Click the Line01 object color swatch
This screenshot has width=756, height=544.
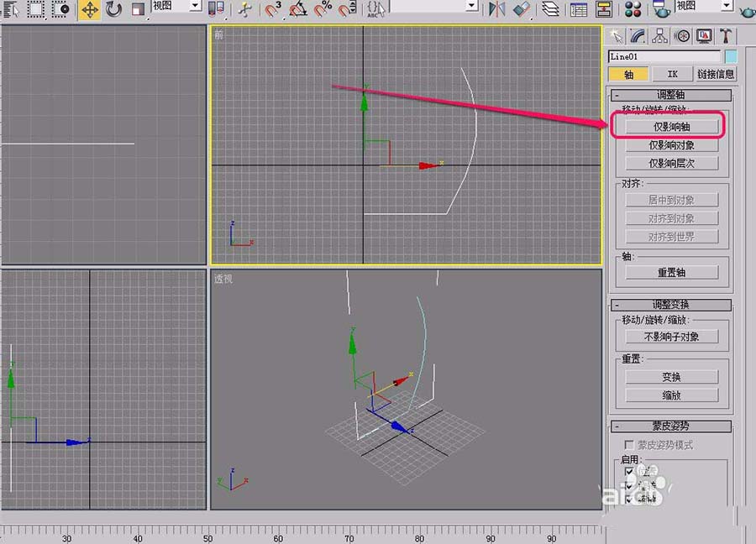pos(731,56)
